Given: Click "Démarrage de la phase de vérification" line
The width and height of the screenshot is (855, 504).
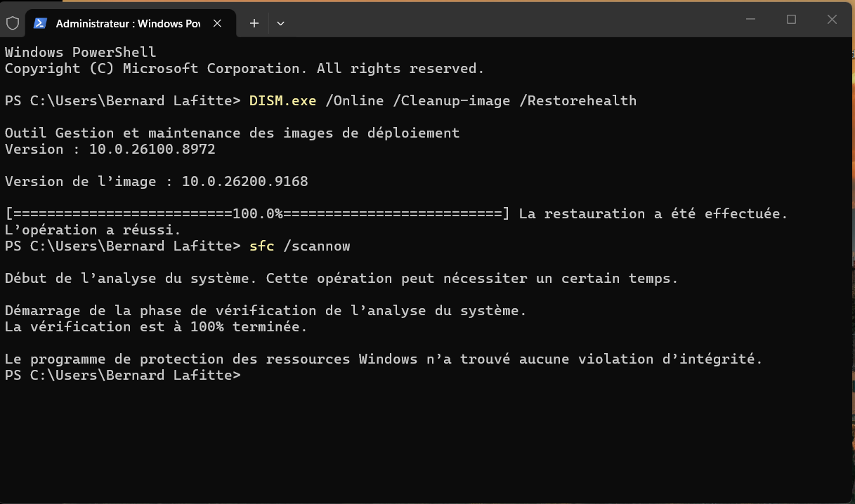Looking at the screenshot, I should tap(266, 310).
